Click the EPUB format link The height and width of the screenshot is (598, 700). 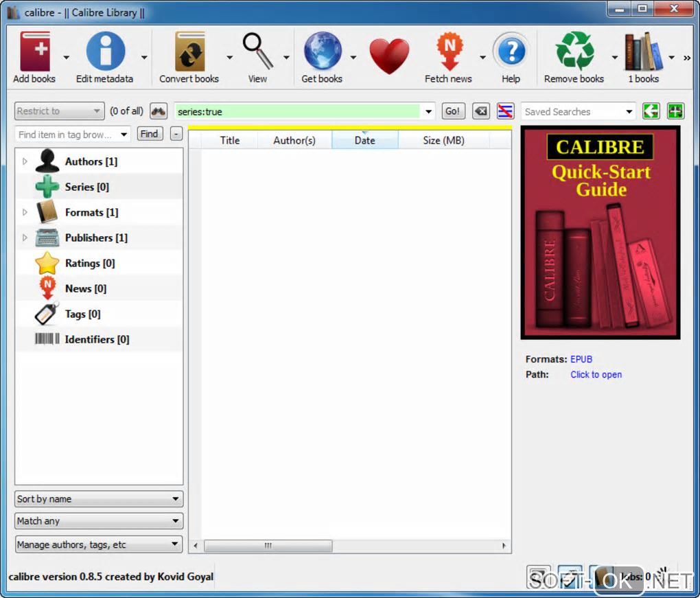(581, 359)
